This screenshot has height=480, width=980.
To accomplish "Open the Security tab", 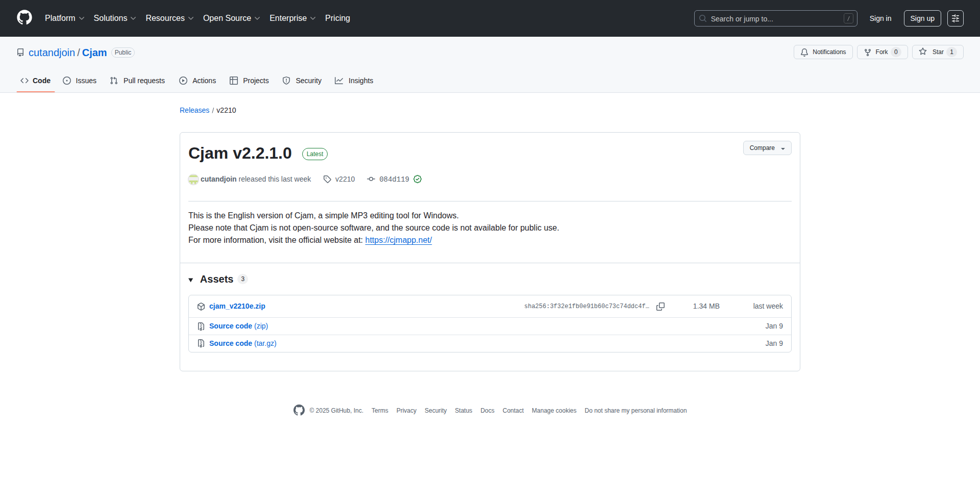I will point(302,81).
